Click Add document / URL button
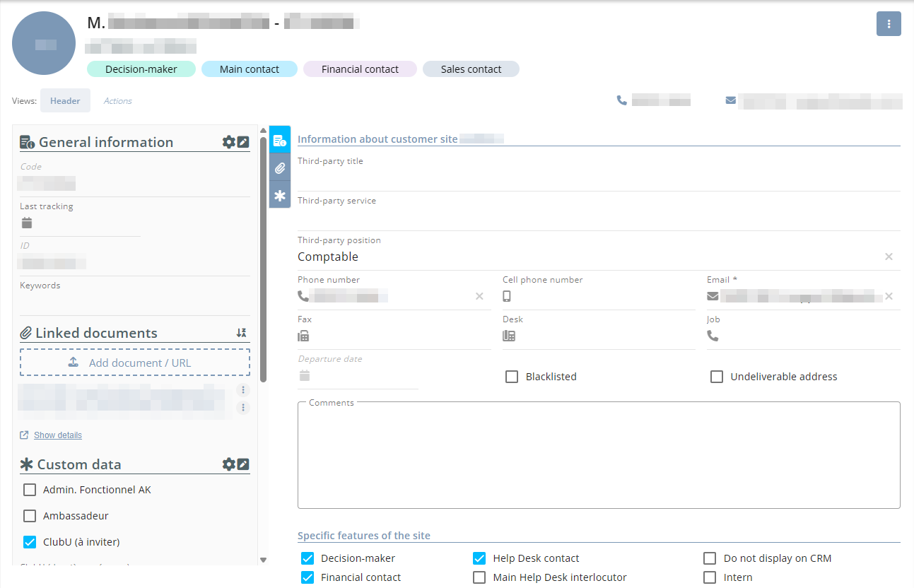The image size is (914, 588). click(x=134, y=363)
